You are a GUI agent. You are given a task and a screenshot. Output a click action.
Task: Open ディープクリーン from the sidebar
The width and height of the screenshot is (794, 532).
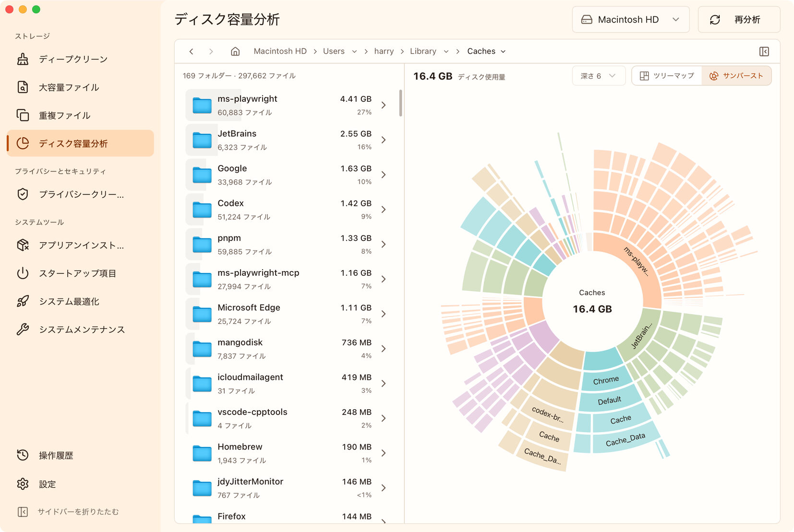(x=80, y=59)
